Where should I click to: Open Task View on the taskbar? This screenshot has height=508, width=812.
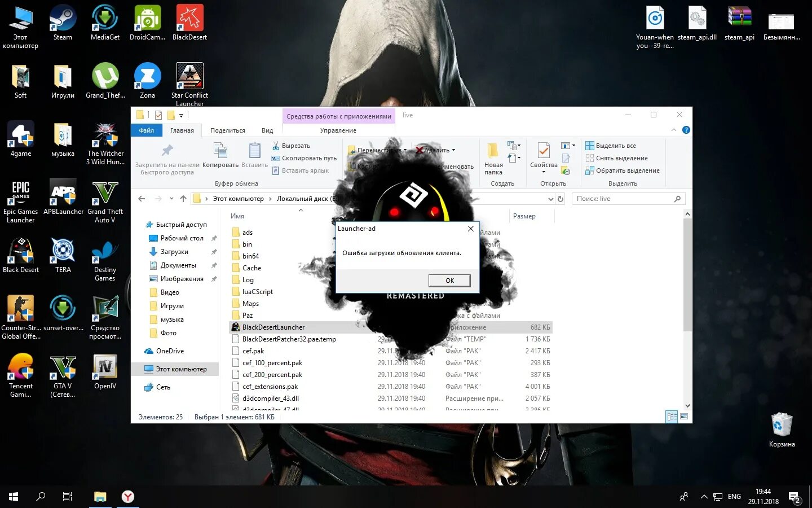point(68,497)
